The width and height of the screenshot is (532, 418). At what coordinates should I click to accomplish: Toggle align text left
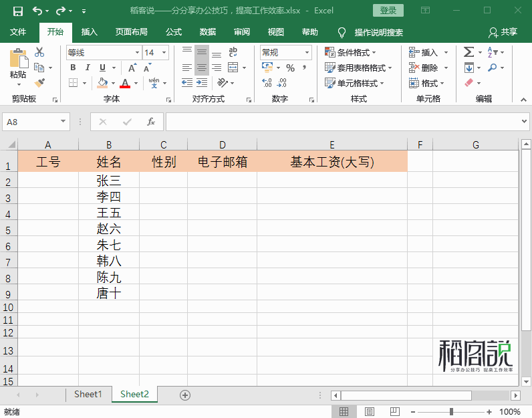coord(187,68)
